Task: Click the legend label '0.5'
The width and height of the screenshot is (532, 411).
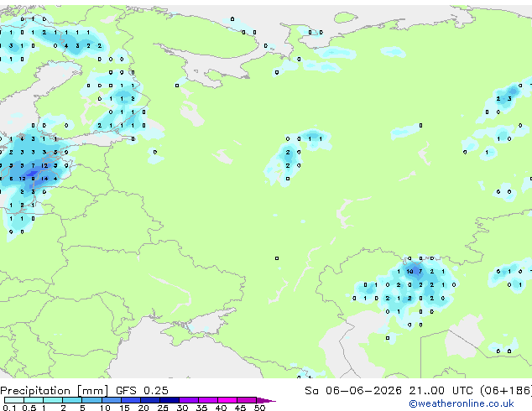Action: click(x=29, y=408)
